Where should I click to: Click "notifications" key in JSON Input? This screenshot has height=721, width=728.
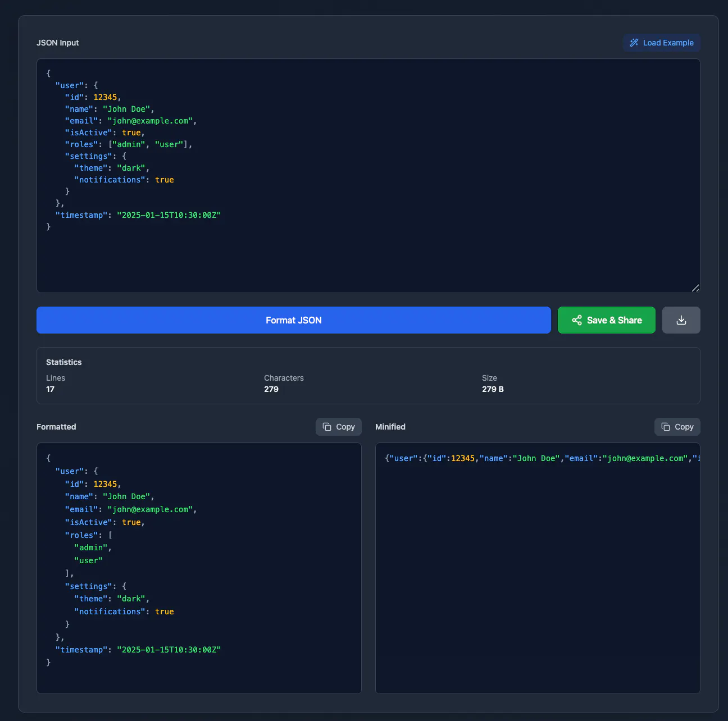(110, 180)
